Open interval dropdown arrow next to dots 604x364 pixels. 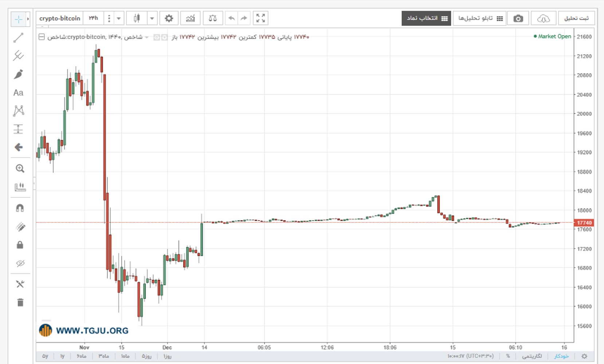[119, 18]
